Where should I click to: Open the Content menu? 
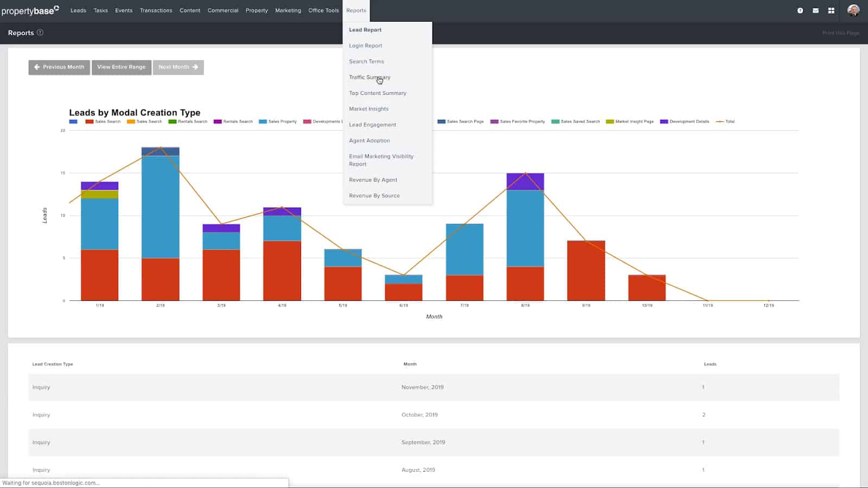tap(190, 10)
